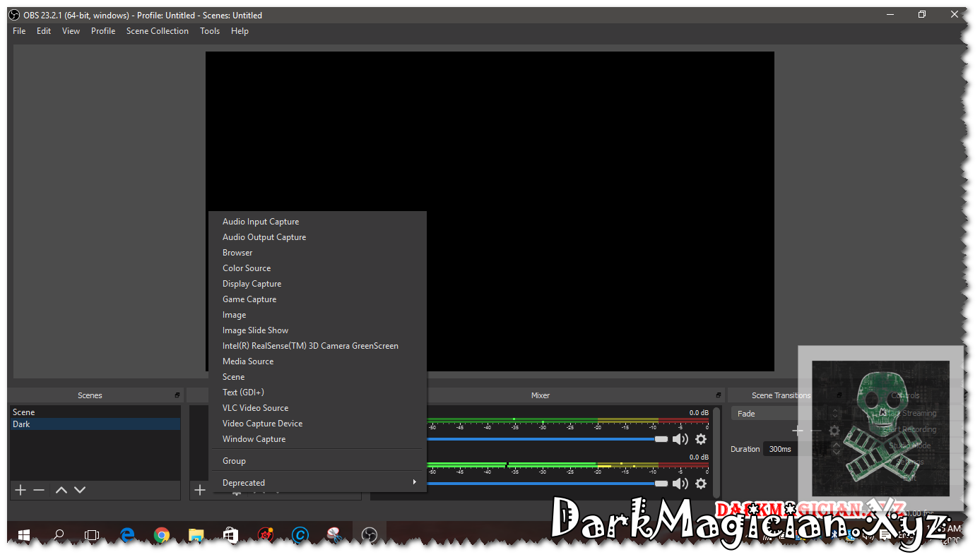Open the View menu

click(71, 31)
